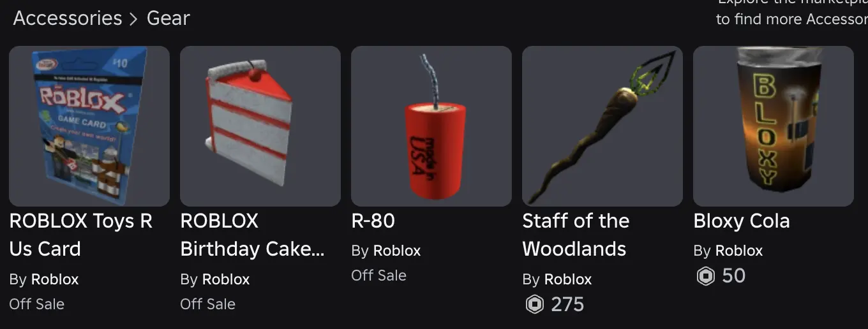Open the ROBLOX Toys R Us Card thumbnail
868x329 pixels.
[x=89, y=126]
